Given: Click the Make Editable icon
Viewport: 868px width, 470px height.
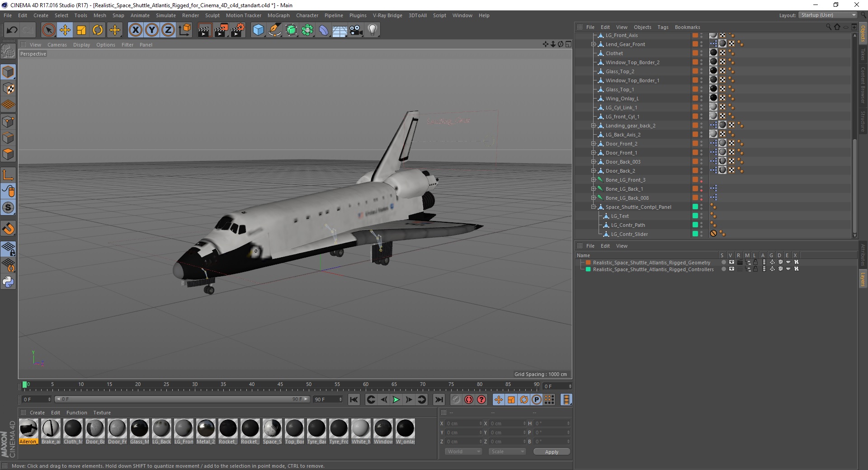Looking at the screenshot, I should (8, 52).
